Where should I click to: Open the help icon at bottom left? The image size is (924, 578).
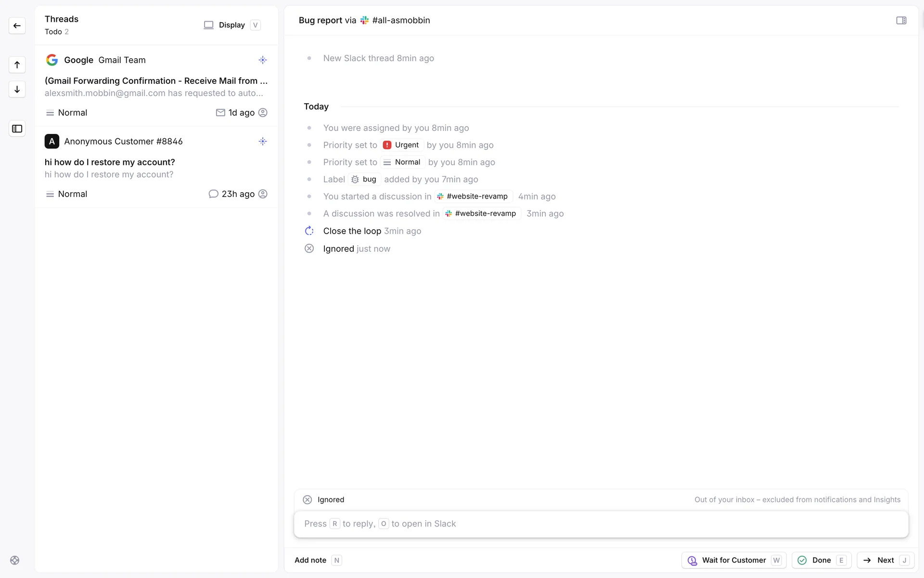point(15,560)
